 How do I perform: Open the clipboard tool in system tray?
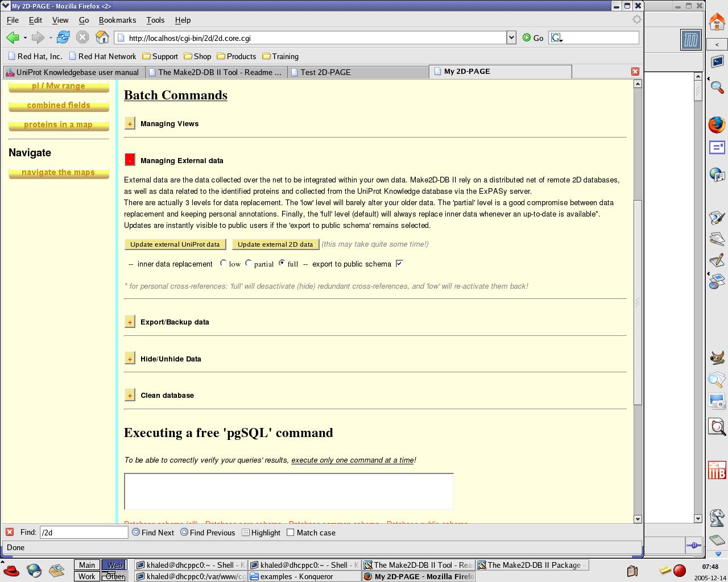pyautogui.click(x=632, y=571)
